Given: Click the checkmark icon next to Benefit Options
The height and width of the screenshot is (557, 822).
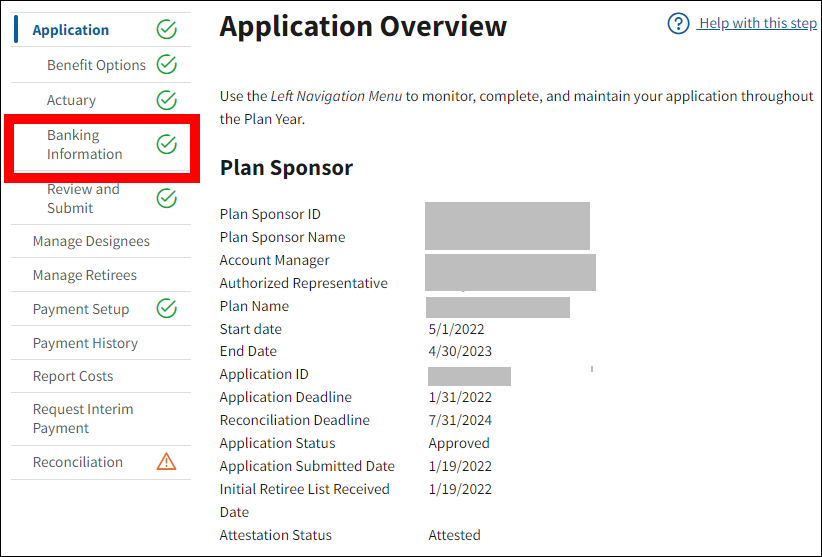Looking at the screenshot, I should click(167, 66).
